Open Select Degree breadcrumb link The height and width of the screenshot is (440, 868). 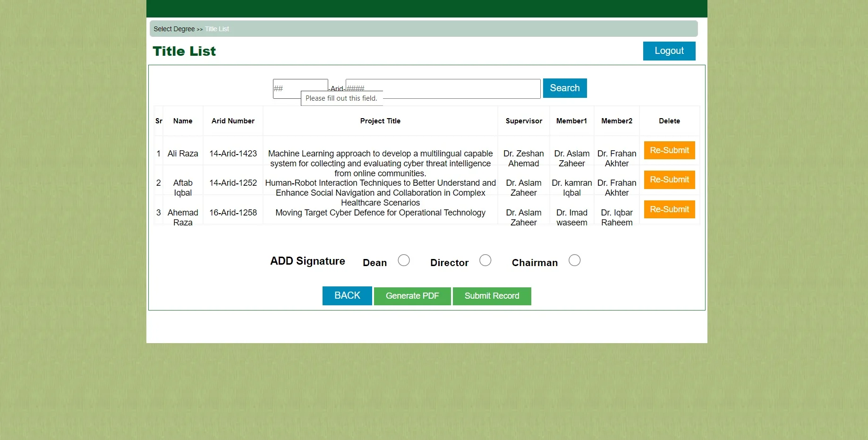(174, 29)
